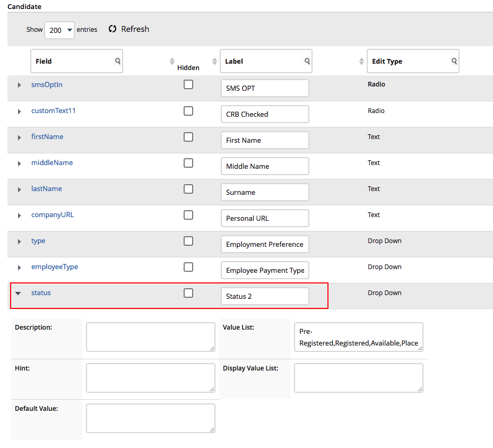Sort by Field column arrows
Screen dimensions: 493x448
(x=172, y=62)
